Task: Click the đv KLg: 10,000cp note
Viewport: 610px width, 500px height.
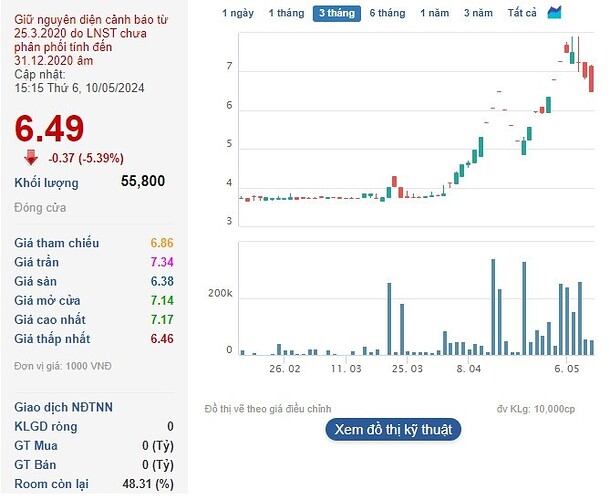Action: [x=536, y=409]
